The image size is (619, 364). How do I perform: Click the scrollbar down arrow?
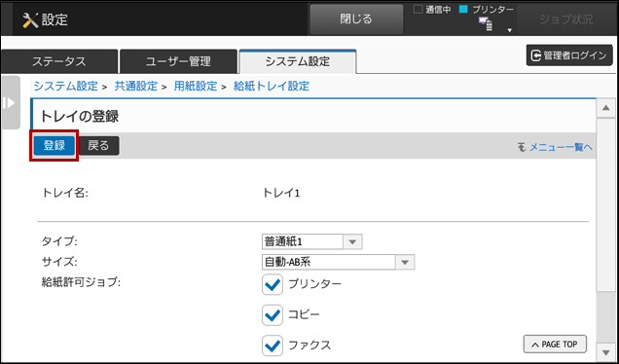606,352
